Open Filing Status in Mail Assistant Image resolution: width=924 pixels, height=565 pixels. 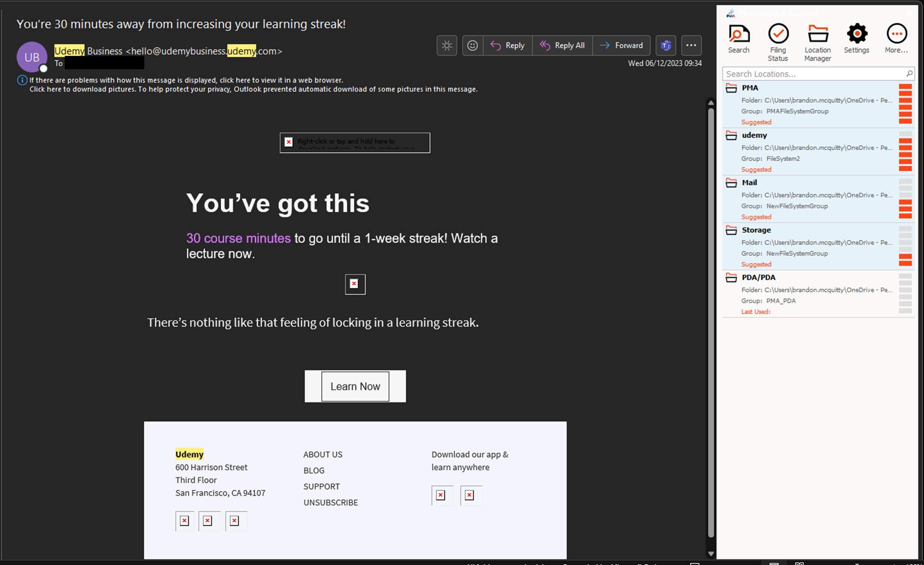pos(778,42)
